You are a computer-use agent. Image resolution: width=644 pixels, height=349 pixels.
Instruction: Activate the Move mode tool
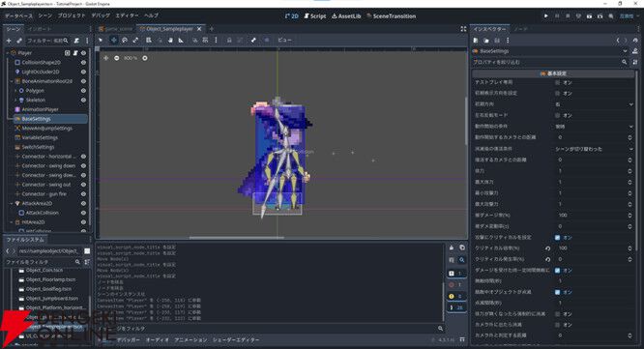point(114,40)
